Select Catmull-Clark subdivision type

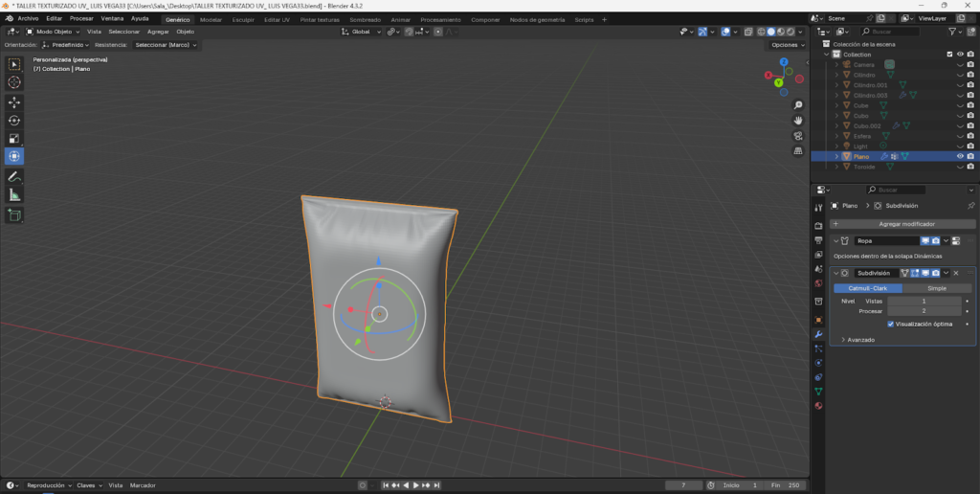pos(868,288)
